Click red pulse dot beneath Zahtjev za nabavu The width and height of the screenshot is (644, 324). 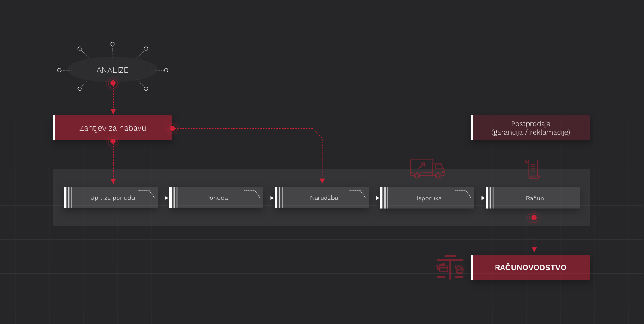(113, 141)
